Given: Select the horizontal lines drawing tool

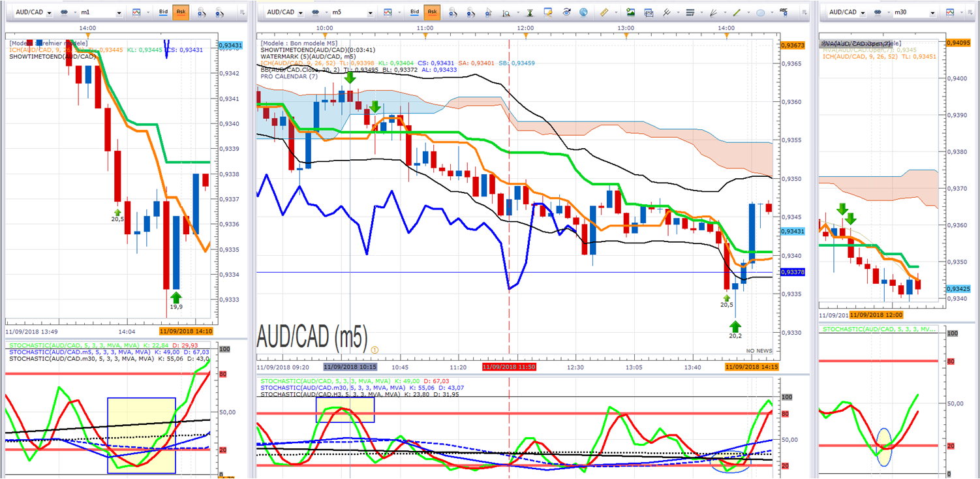Looking at the screenshot, I should click(690, 12).
